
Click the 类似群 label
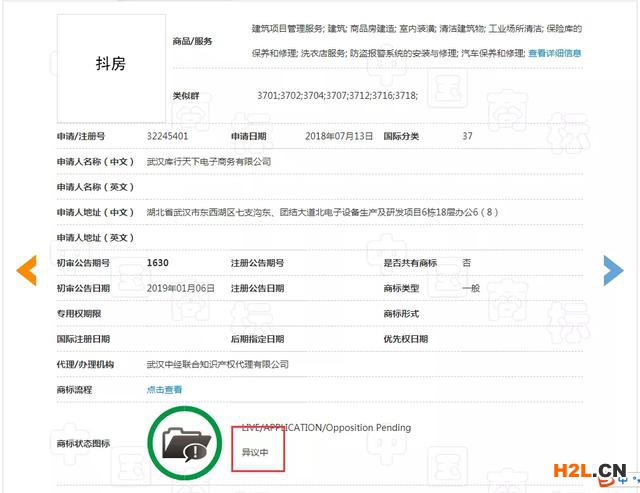point(186,95)
